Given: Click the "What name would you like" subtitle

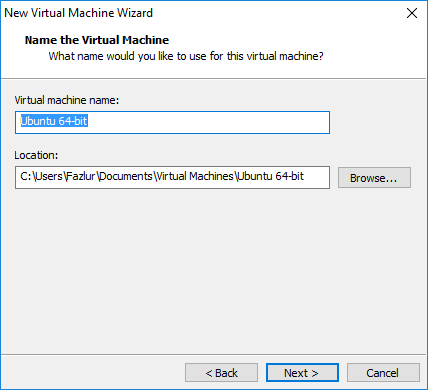Looking at the screenshot, I should tap(186, 56).
